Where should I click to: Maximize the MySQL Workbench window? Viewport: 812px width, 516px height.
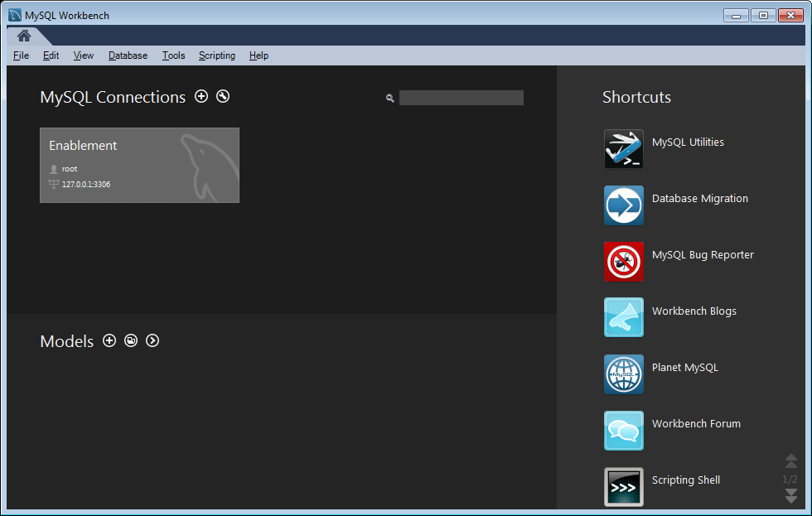click(763, 16)
